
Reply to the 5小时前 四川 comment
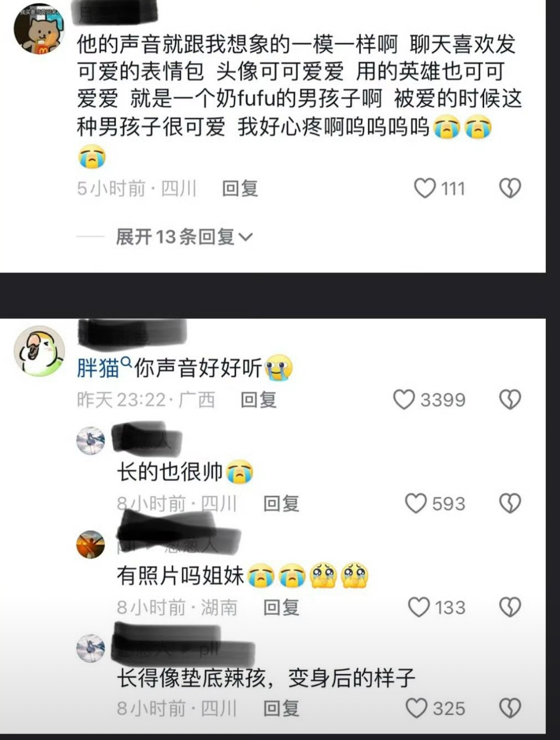pyautogui.click(x=240, y=188)
